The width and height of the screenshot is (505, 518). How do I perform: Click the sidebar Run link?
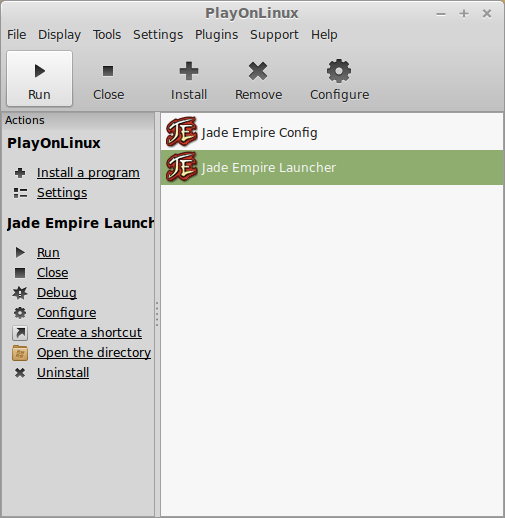48,253
